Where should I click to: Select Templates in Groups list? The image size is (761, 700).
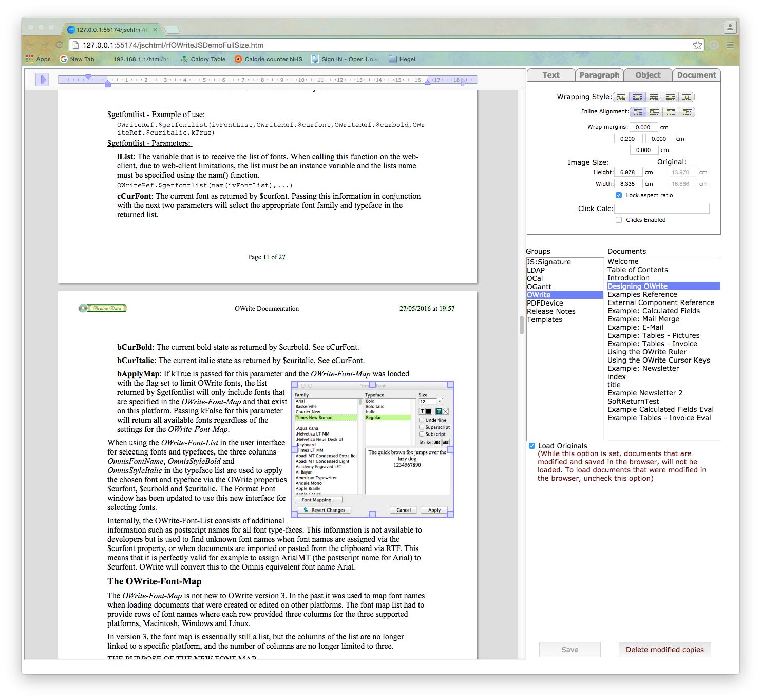tap(565, 319)
